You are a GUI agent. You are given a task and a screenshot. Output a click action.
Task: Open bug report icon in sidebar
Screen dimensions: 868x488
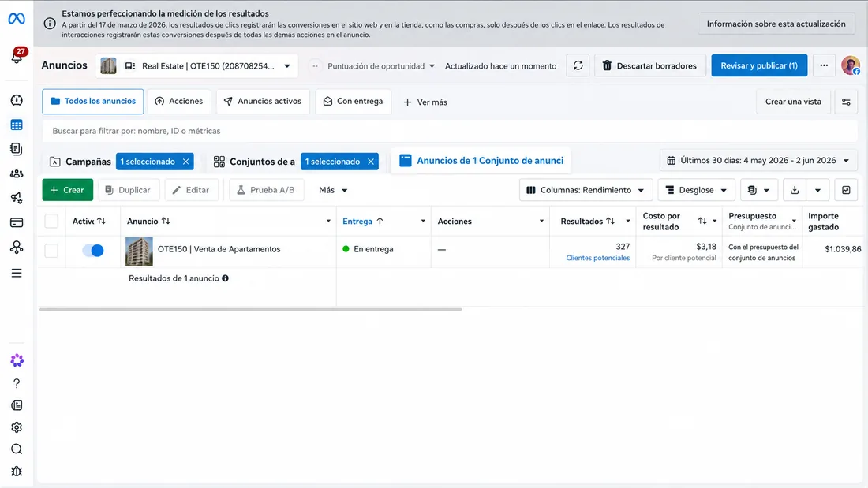[x=17, y=471]
